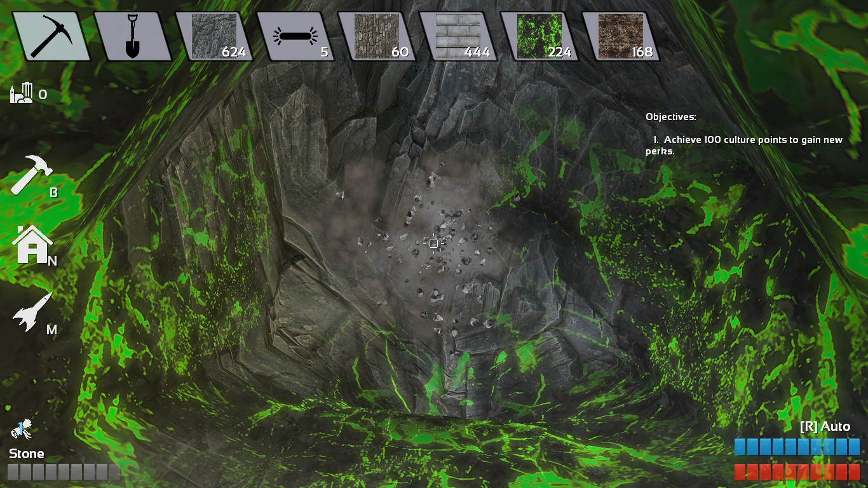Choose the gray stone block with 624
Image resolution: width=868 pixels, height=488 pixels.
coord(214,36)
